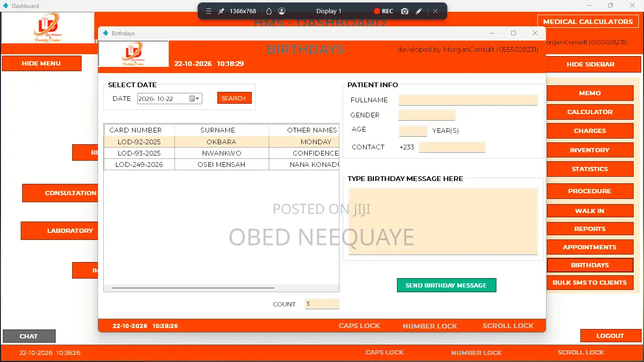Click the CONTACT phone number field
Screen dimensions: 644x362
coord(452,147)
